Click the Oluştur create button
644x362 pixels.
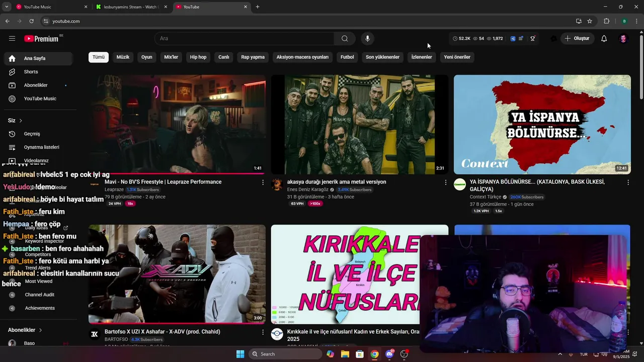(x=578, y=38)
